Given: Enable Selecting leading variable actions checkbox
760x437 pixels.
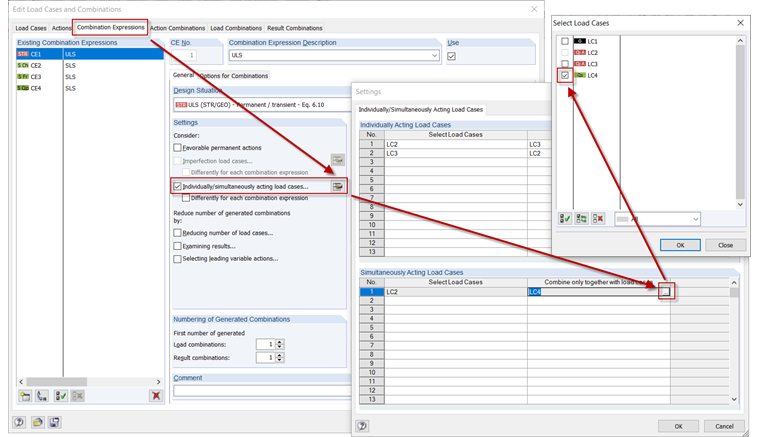Looking at the screenshot, I should (177, 259).
